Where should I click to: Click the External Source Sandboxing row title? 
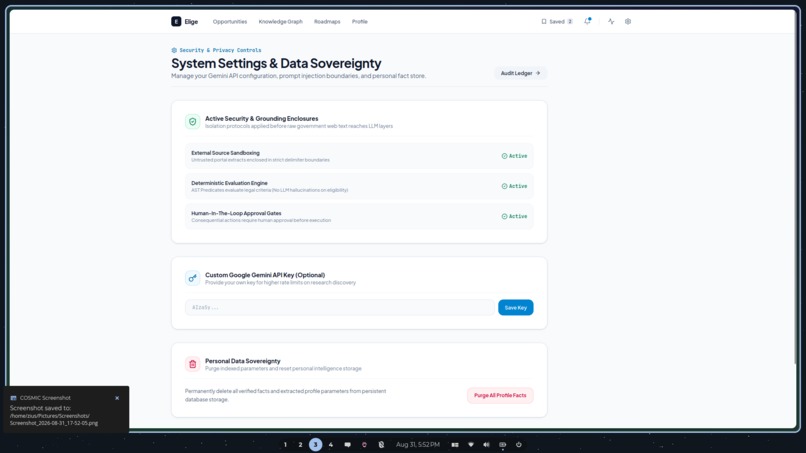click(x=225, y=153)
